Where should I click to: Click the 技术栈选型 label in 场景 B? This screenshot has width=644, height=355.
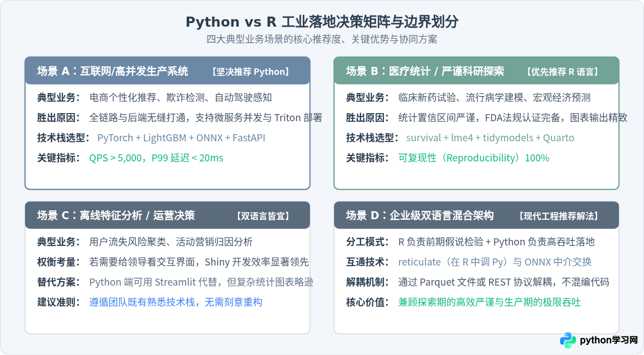[x=372, y=138]
